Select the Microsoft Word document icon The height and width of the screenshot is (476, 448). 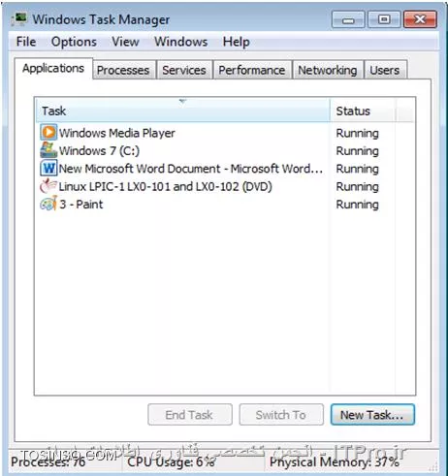click(x=48, y=168)
